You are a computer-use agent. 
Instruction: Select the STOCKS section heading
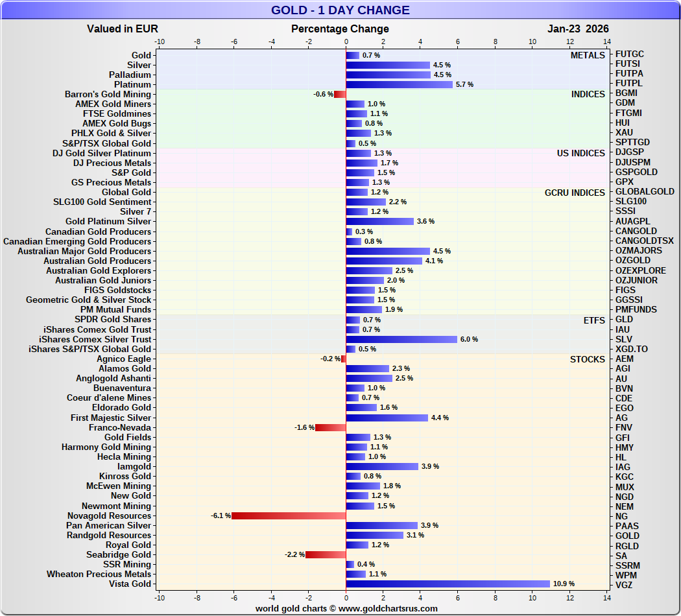click(587, 359)
